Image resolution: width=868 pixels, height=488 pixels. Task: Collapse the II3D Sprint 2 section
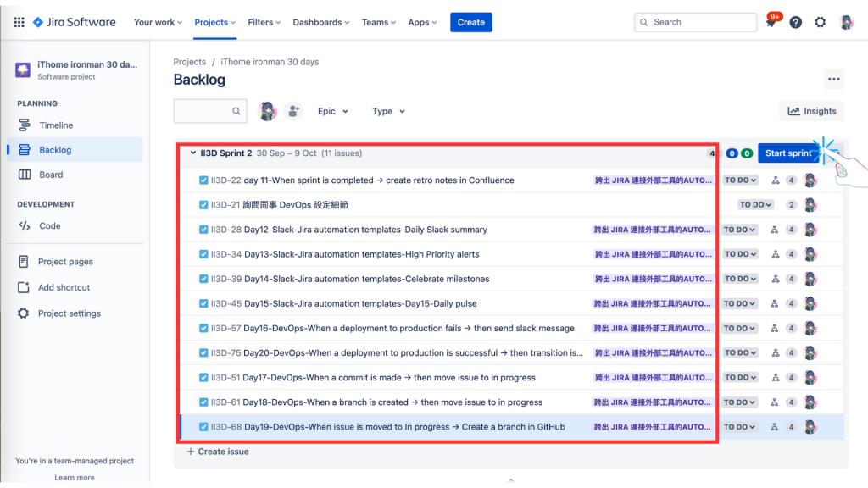click(x=192, y=152)
